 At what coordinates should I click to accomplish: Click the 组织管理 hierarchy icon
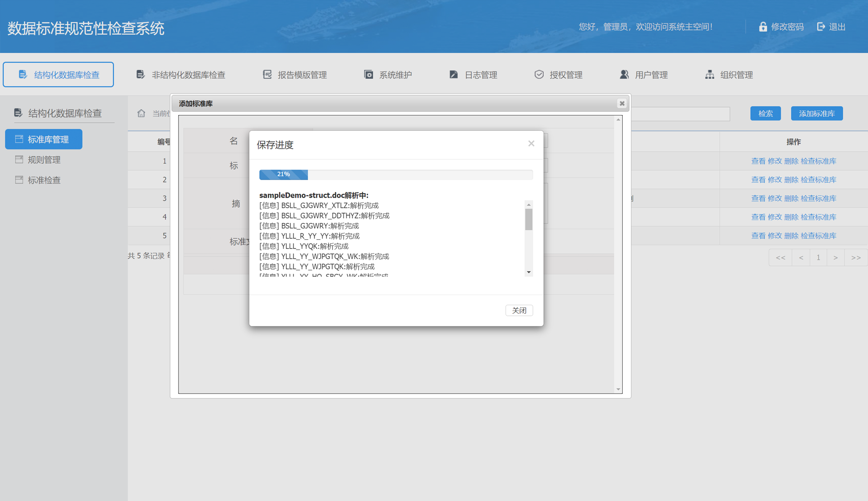[x=709, y=74]
